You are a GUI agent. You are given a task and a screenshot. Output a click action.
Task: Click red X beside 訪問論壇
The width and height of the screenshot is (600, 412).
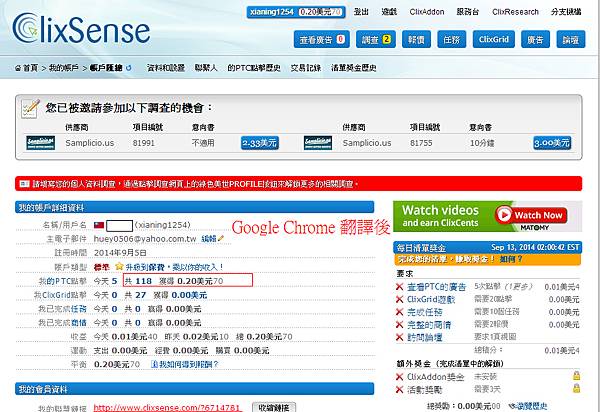tap(399, 337)
